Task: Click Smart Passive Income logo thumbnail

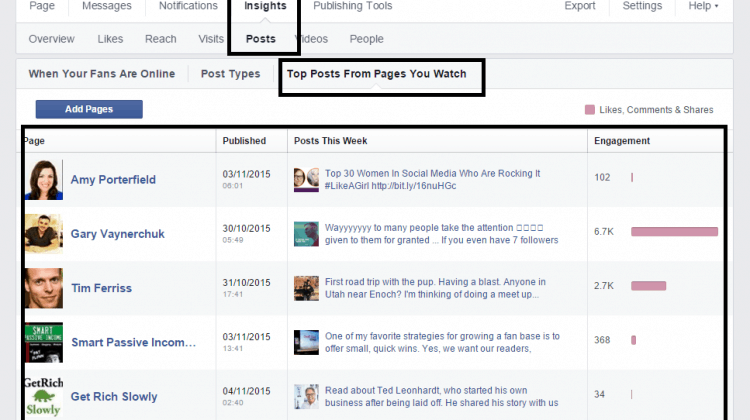Action: (x=44, y=343)
